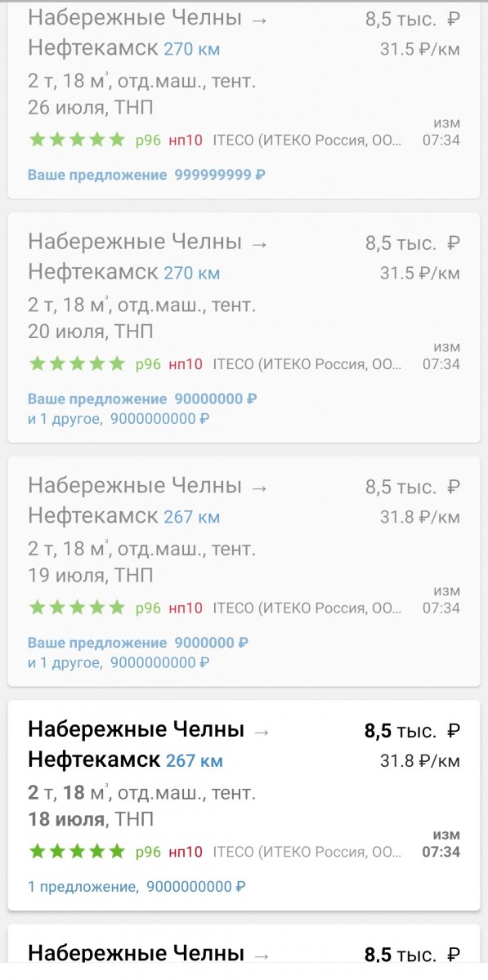Screen dimensions: 488x980
Task: Tap the bright green stars on 18 июля card
Action: [78, 852]
